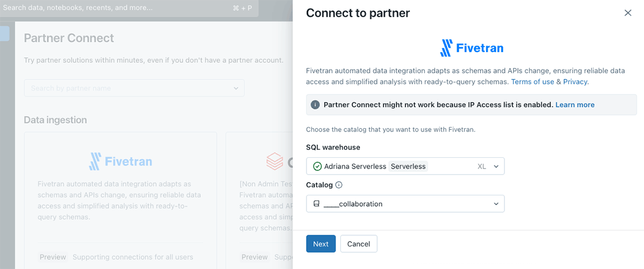Click the green check icon beside Adriana Serverless

point(317,166)
